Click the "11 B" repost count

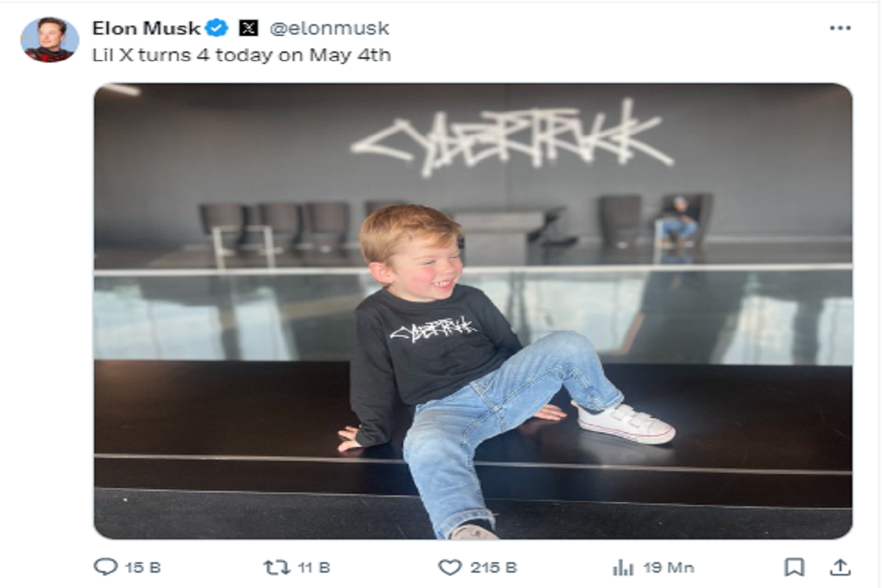pos(314,567)
